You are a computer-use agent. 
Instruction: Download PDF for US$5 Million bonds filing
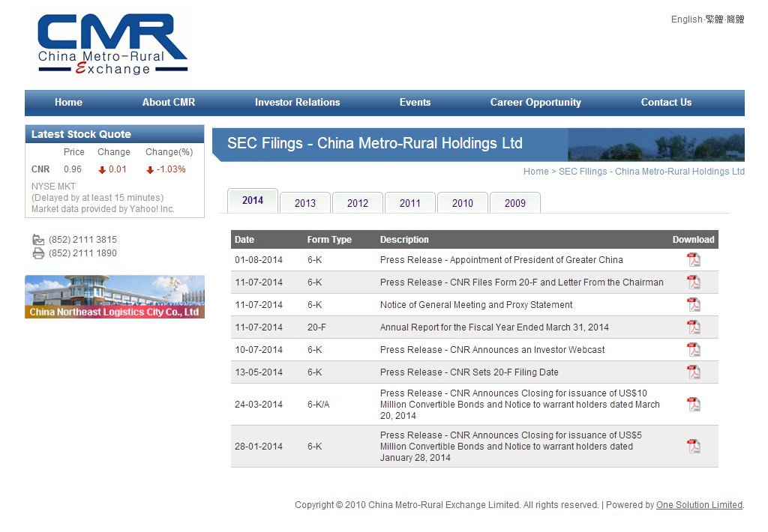tap(694, 447)
